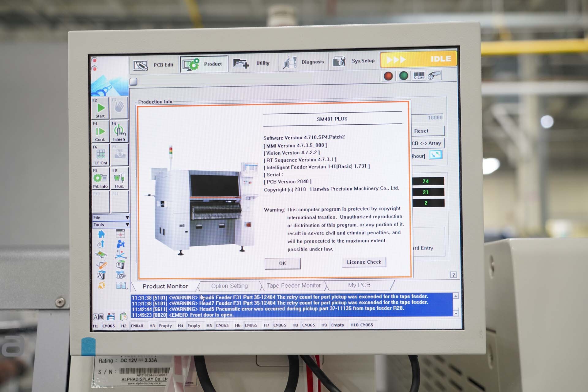Image resolution: width=588 pixels, height=392 pixels.
Task: Click the nozzle with exclamation mark icon
Action: 120,265
